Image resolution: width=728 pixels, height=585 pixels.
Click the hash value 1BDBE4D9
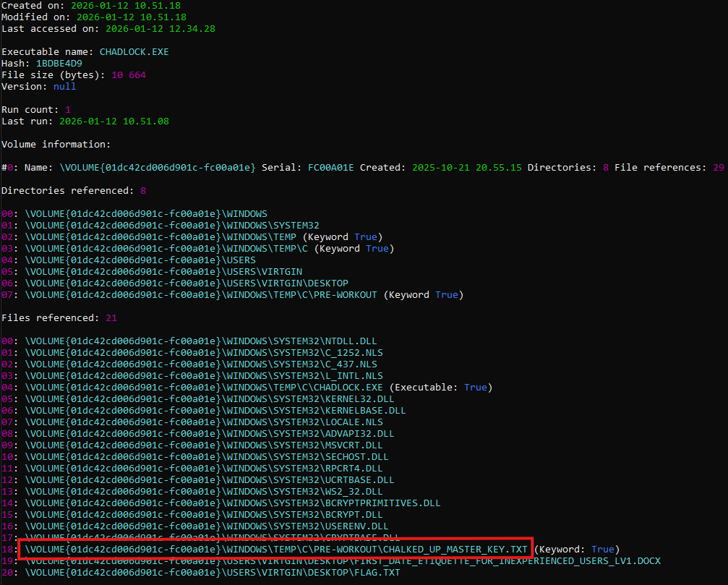click(x=59, y=63)
